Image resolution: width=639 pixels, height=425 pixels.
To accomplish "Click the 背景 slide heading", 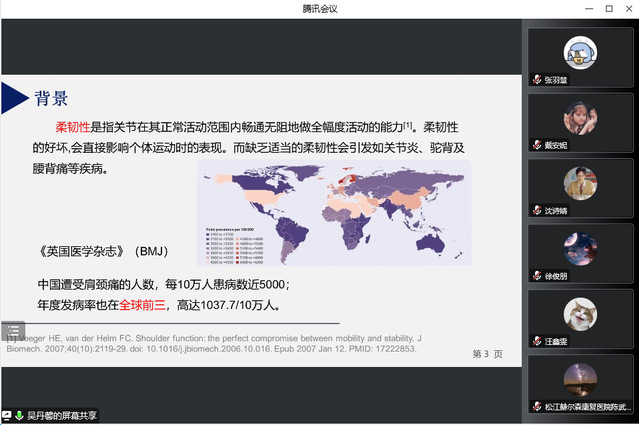I will pos(52,98).
